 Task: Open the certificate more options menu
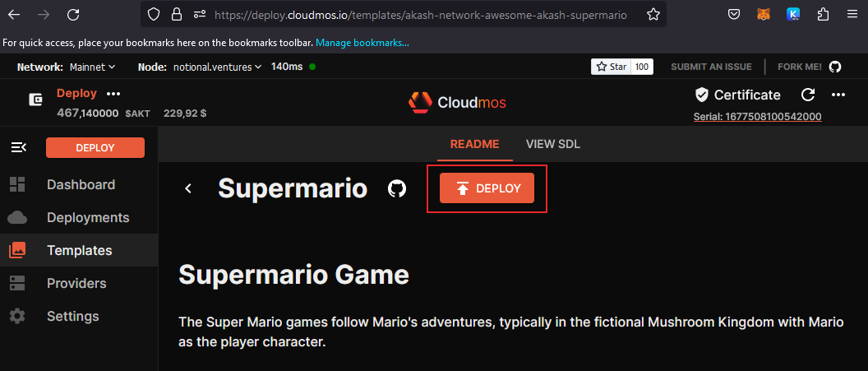coord(838,95)
